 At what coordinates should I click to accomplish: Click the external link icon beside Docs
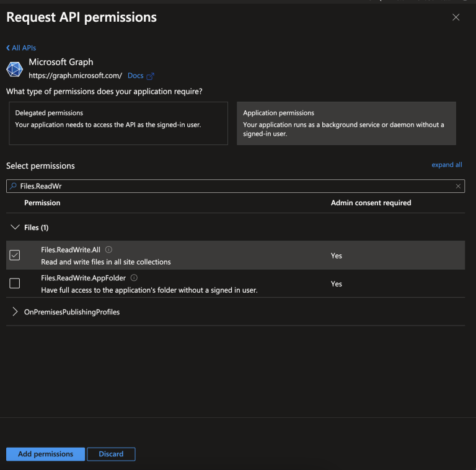coord(150,76)
